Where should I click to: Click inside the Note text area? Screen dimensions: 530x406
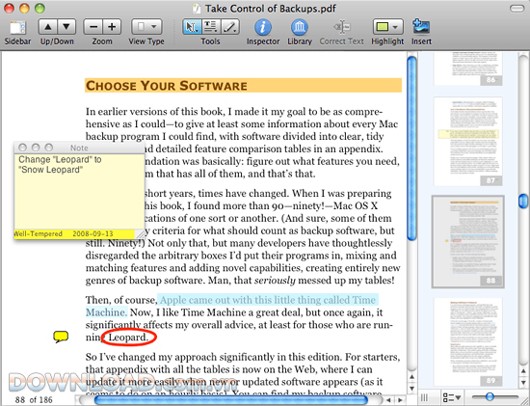79,191
